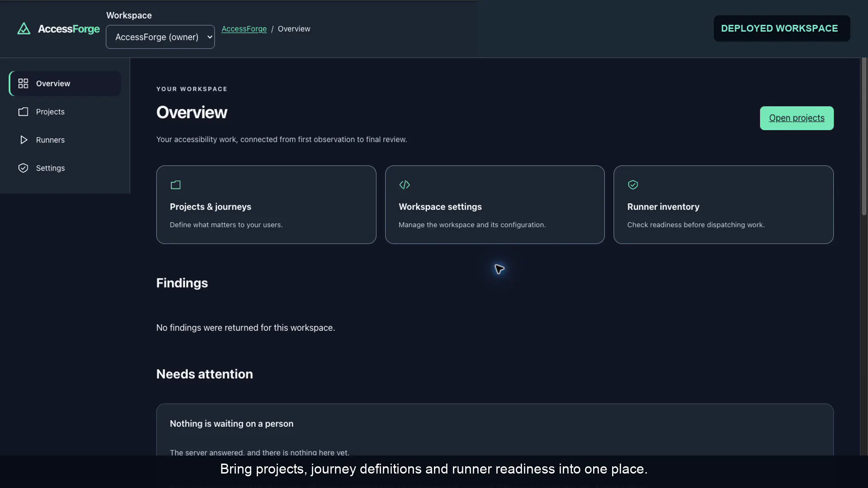This screenshot has height=488, width=868.
Task: Click the Needs attention heading
Action: (x=205, y=375)
